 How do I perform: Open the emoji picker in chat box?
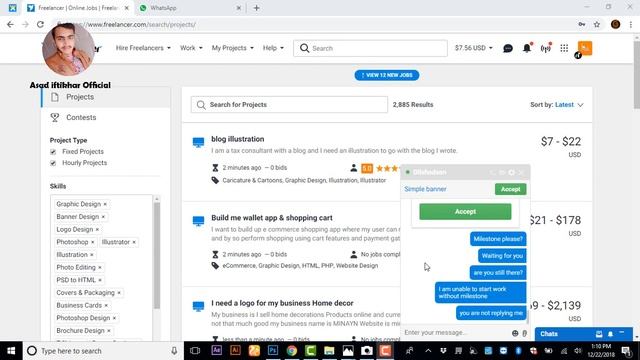coord(515,333)
